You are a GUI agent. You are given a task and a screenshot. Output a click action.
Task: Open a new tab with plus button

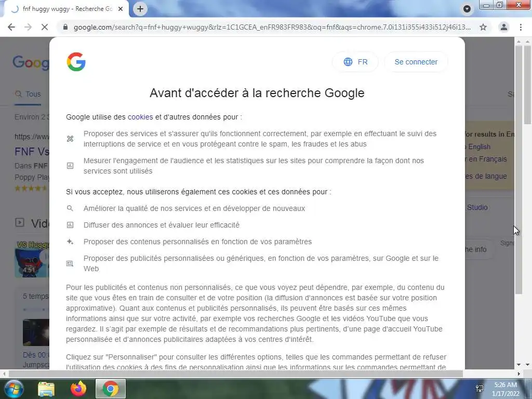click(x=140, y=9)
